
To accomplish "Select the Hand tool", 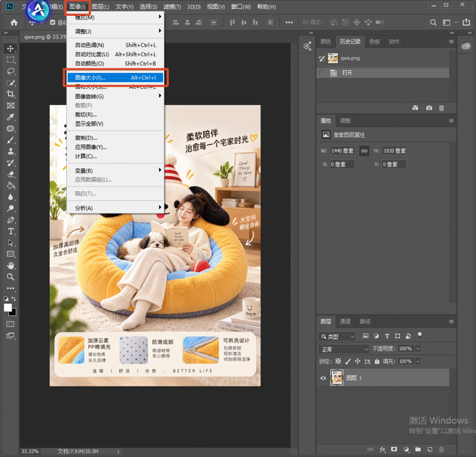I will coord(11,266).
